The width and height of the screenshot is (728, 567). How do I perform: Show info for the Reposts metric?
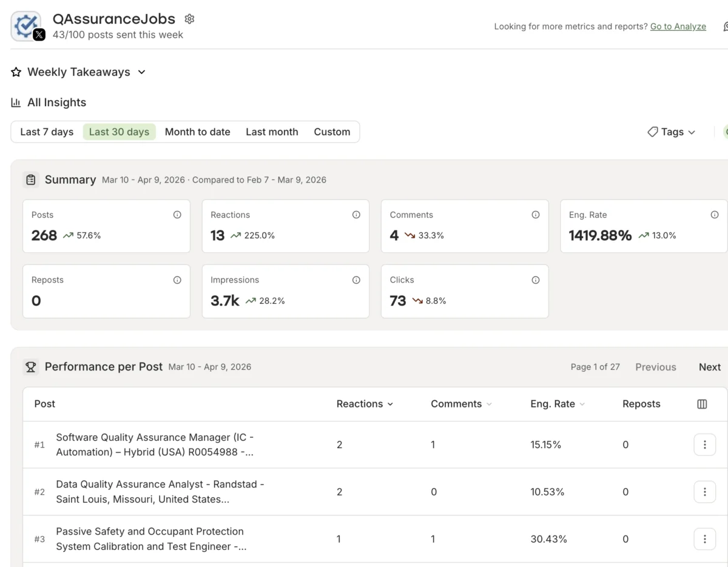177,280
